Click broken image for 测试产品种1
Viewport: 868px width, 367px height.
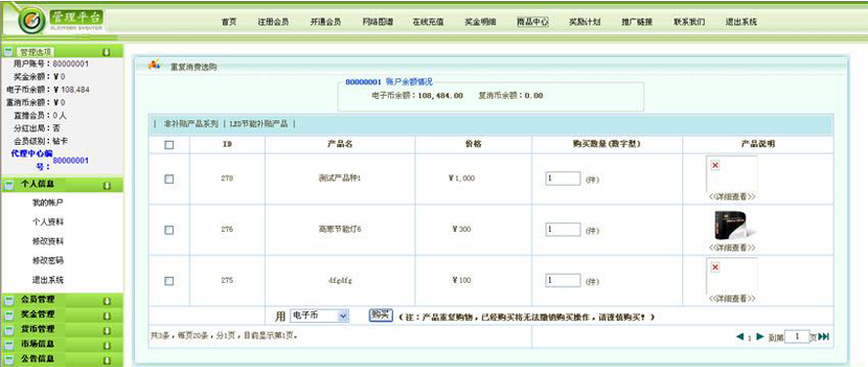point(732,173)
